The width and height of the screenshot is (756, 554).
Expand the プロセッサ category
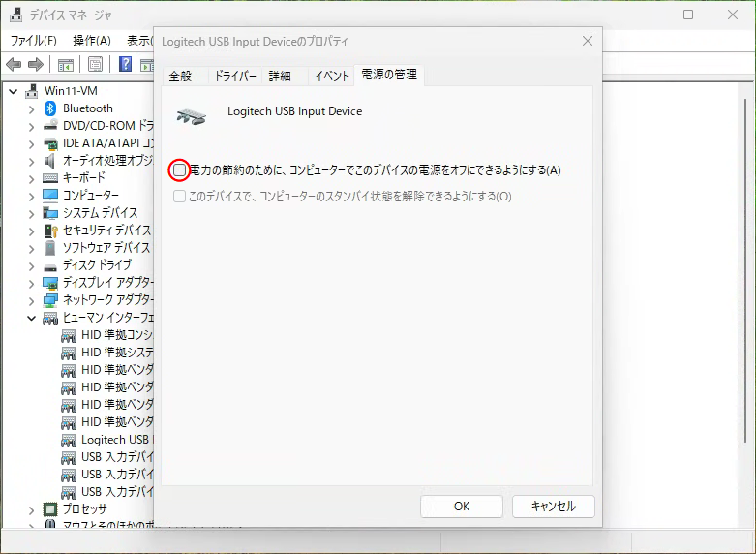click(x=32, y=509)
